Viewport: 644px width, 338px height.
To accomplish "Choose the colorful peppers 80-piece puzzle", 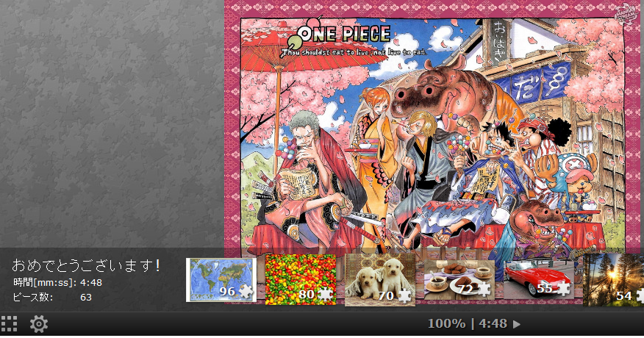I will coord(301,280).
